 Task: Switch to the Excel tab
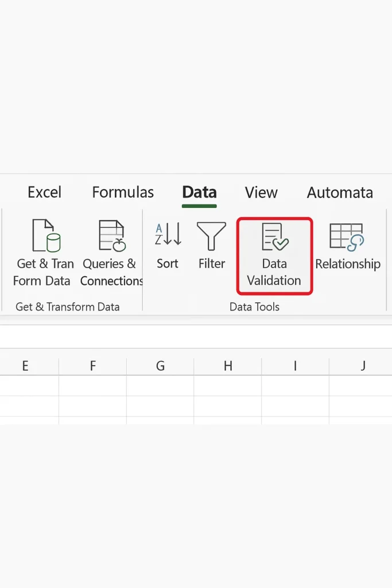(44, 192)
